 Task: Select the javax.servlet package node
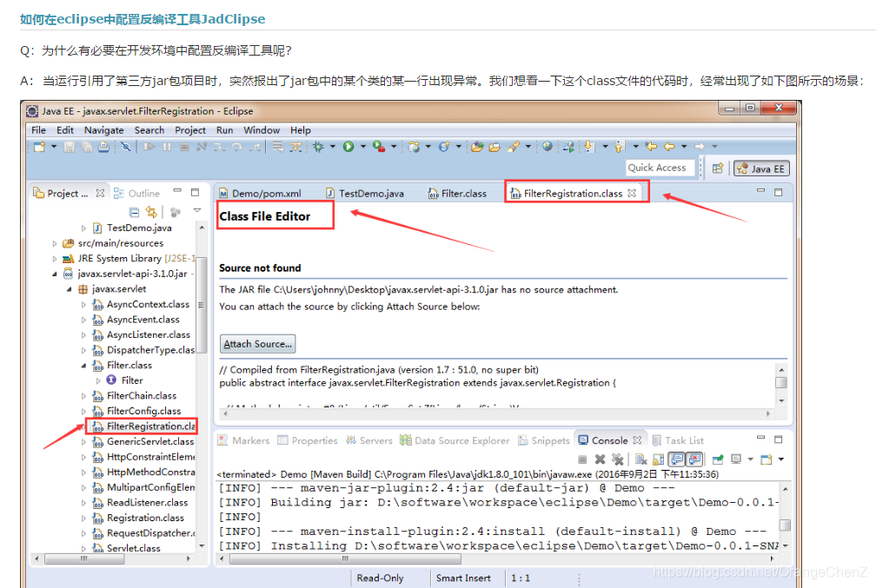(x=118, y=288)
